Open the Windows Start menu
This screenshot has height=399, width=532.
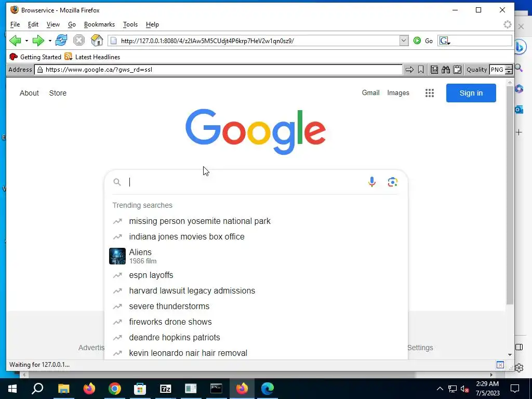point(12,389)
